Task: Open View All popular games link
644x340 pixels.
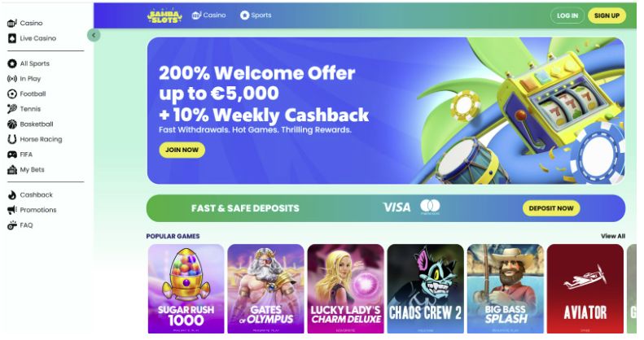Action: click(x=613, y=236)
